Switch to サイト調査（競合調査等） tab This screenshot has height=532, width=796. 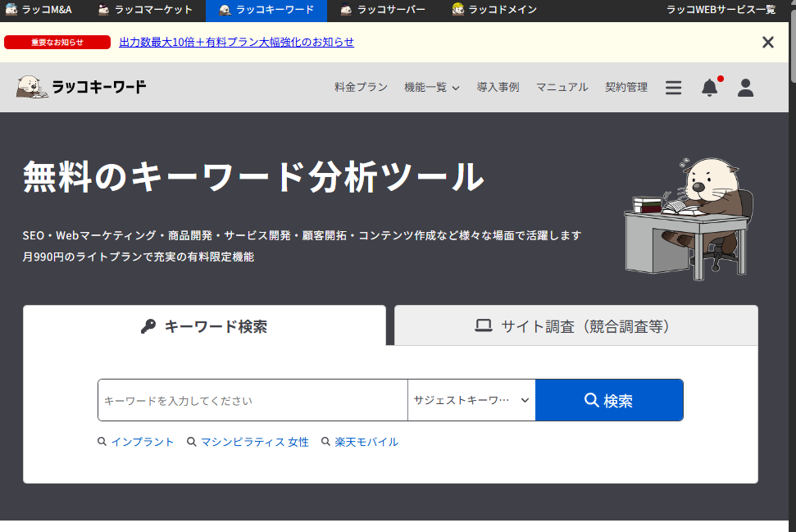(x=576, y=326)
